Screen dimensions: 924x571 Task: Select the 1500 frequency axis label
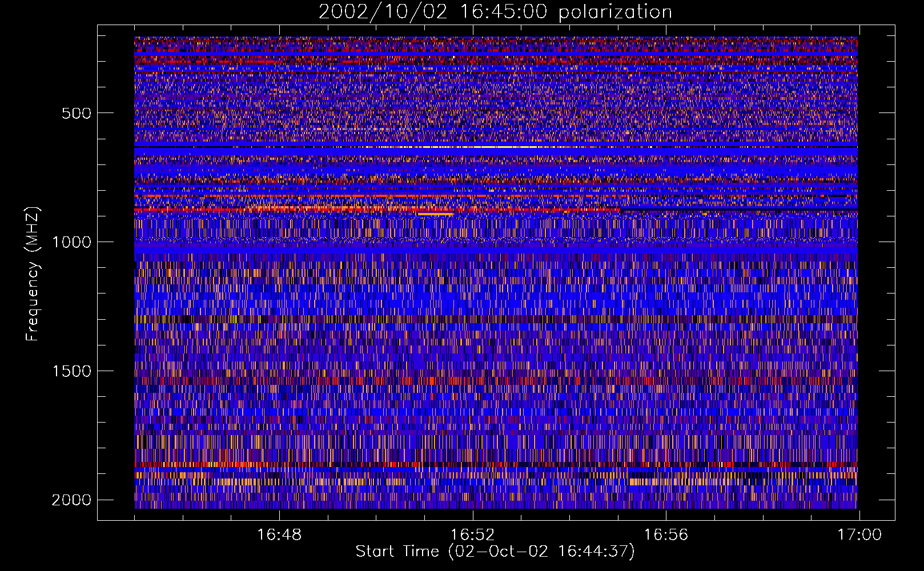[71, 371]
